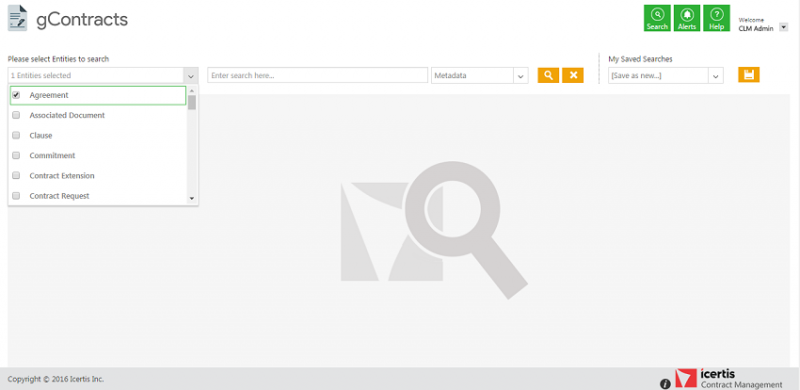
Task: Clear search with the orange X button
Action: point(573,75)
